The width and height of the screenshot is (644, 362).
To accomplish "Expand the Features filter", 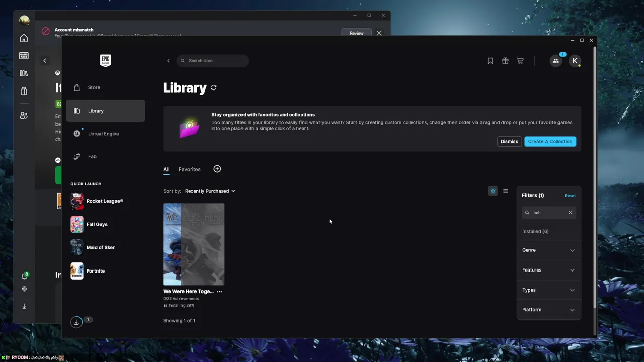I will tap(548, 270).
